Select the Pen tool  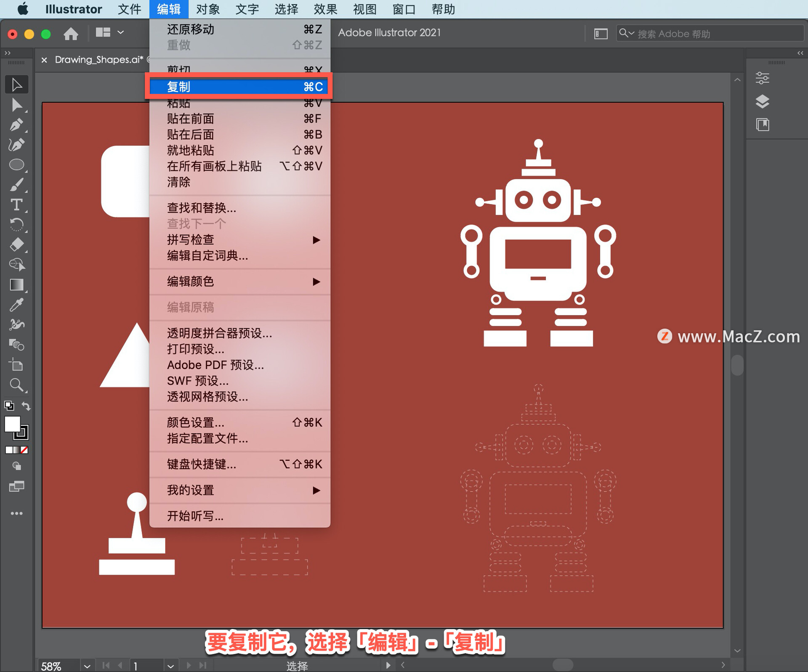[17, 125]
